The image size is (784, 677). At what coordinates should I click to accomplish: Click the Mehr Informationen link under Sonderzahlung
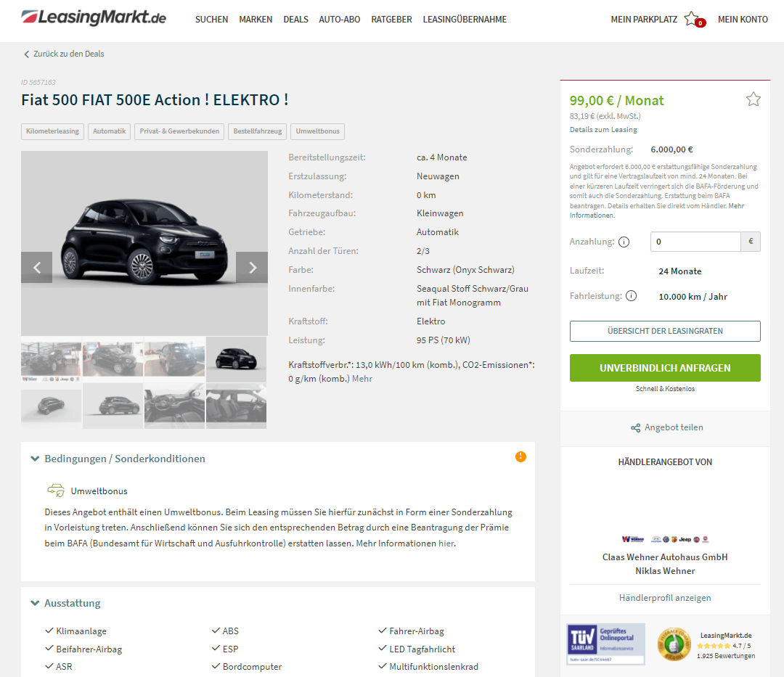(x=656, y=210)
